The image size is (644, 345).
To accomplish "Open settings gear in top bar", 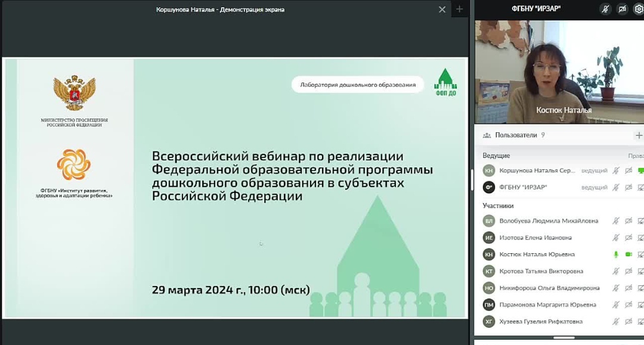I will [x=639, y=9].
